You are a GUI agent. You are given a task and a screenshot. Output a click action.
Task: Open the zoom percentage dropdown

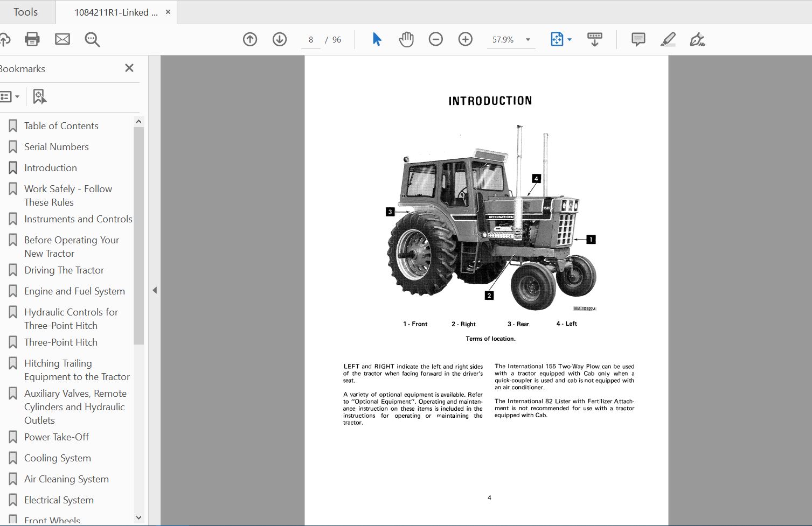pyautogui.click(x=527, y=39)
